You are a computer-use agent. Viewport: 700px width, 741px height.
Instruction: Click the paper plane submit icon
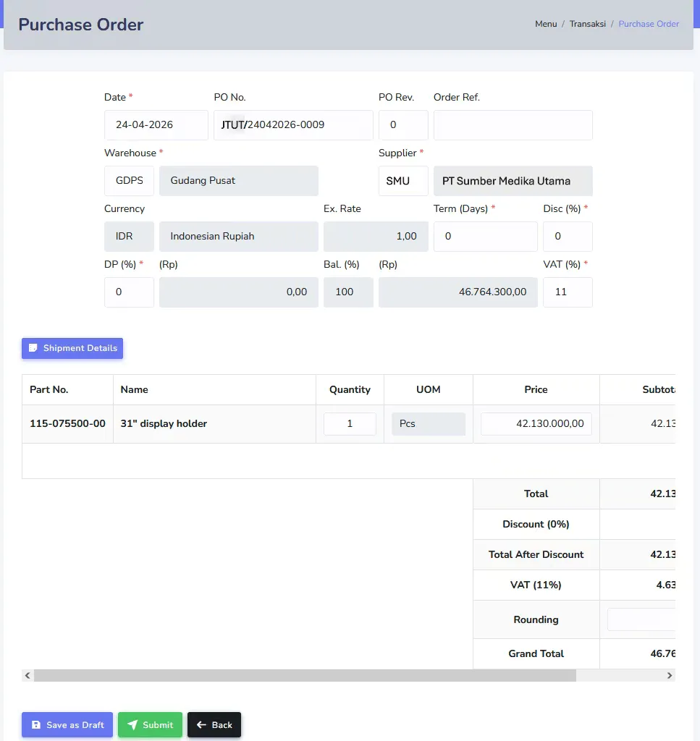(x=132, y=725)
